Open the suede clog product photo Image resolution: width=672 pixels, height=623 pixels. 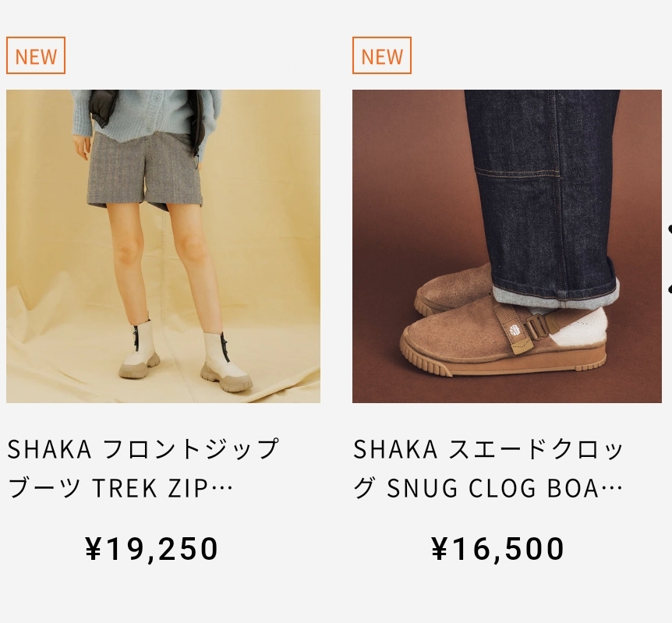[x=507, y=246]
